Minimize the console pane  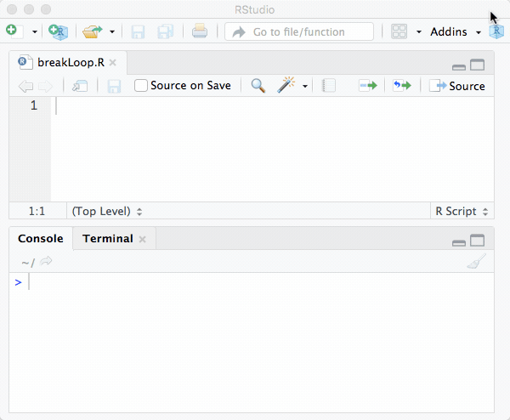pos(459,242)
